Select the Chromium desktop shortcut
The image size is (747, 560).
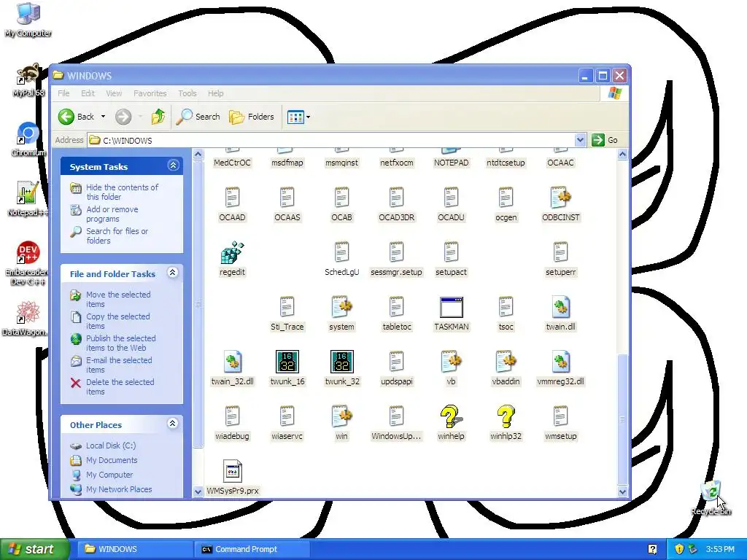[28, 139]
